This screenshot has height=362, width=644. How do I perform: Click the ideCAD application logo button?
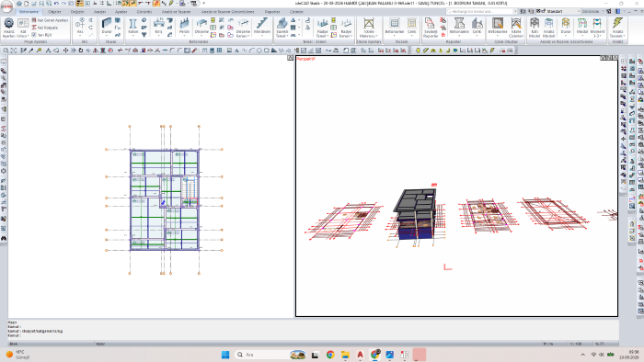(6, 7)
